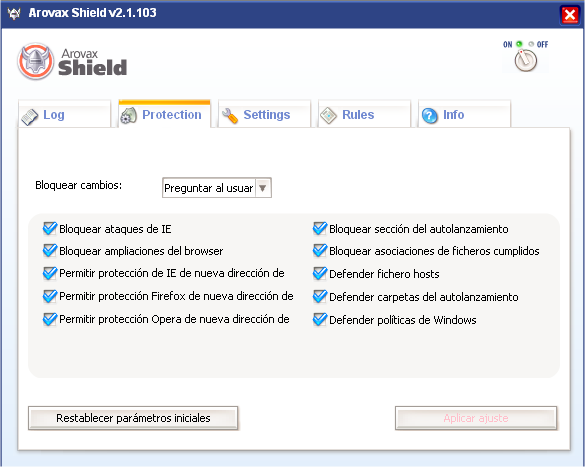This screenshot has width=585, height=467.
Task: Click the Rules tab diamond icon
Action: [328, 116]
